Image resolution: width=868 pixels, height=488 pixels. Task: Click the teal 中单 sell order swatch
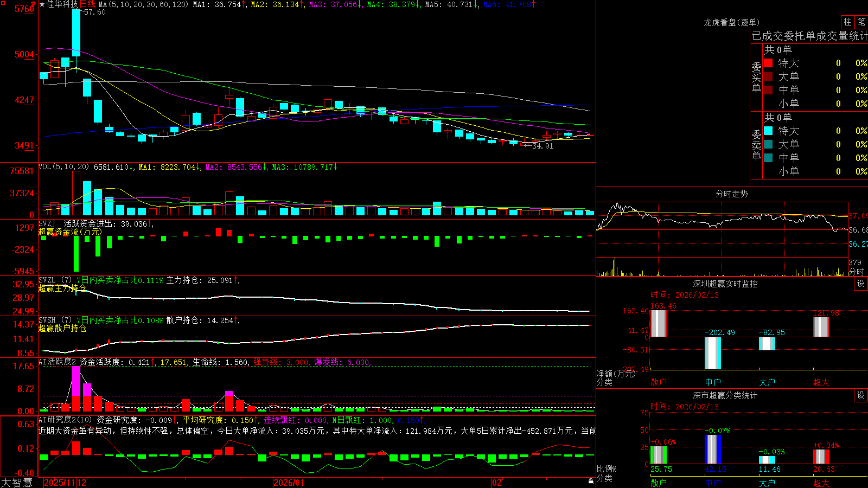[x=768, y=158]
